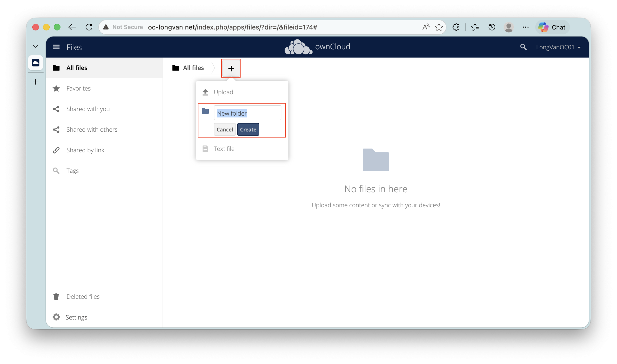
Task: Expand the sidebar tab chevron arrow
Action: point(36,46)
